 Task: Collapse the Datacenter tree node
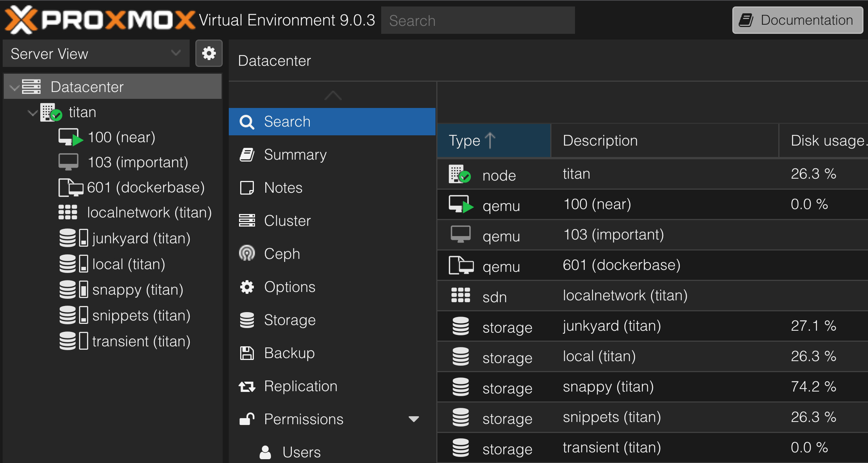click(x=14, y=88)
